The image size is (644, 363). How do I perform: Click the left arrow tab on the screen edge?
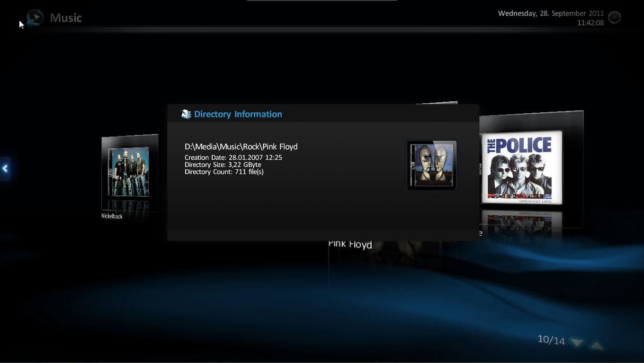[5, 169]
